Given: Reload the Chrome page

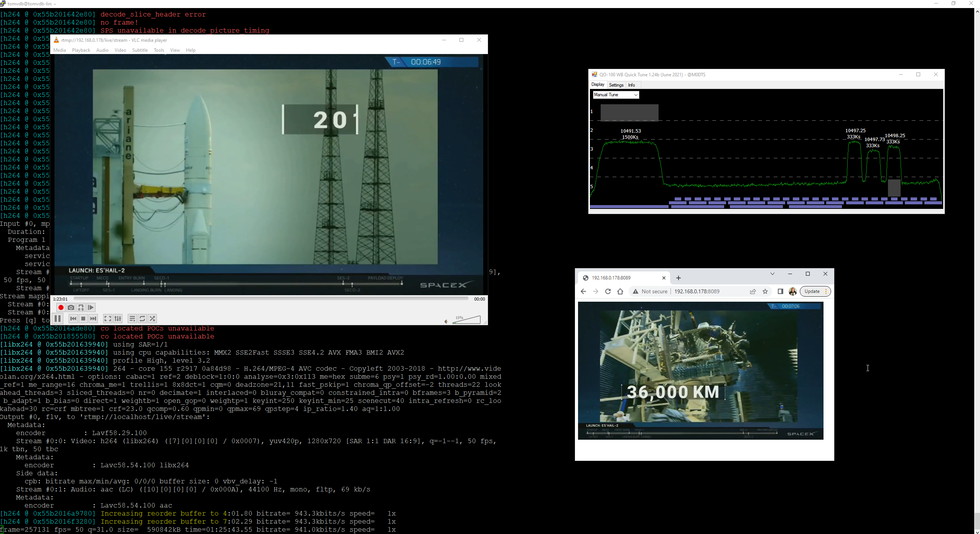Looking at the screenshot, I should 608,291.
